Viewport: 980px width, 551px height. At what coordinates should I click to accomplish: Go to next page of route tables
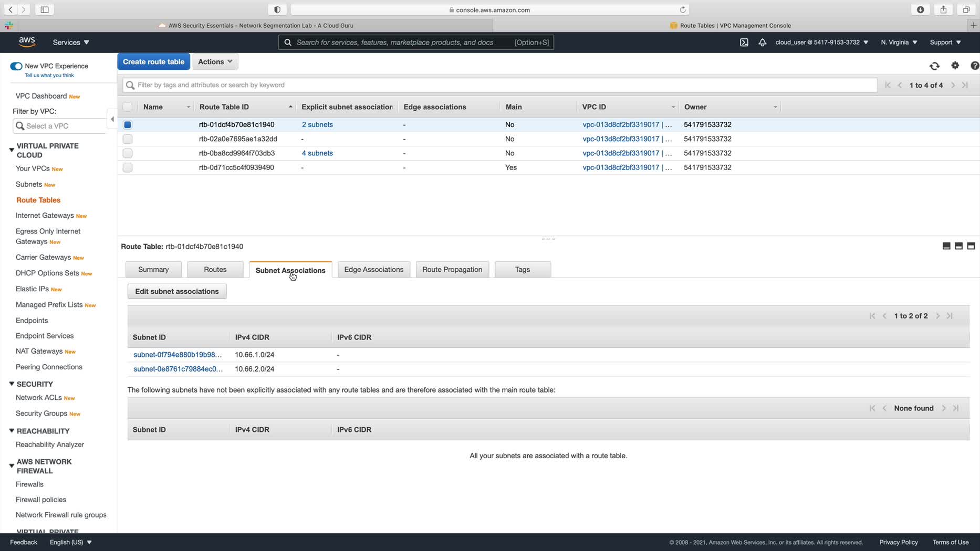click(x=953, y=85)
